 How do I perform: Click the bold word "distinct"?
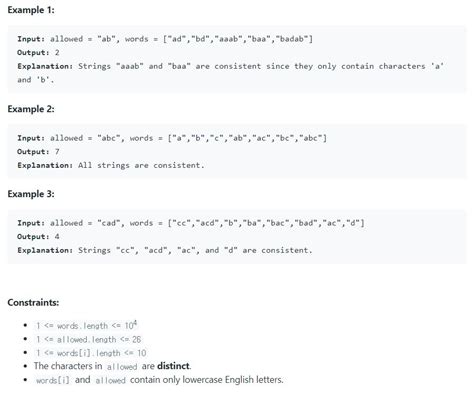(173, 366)
